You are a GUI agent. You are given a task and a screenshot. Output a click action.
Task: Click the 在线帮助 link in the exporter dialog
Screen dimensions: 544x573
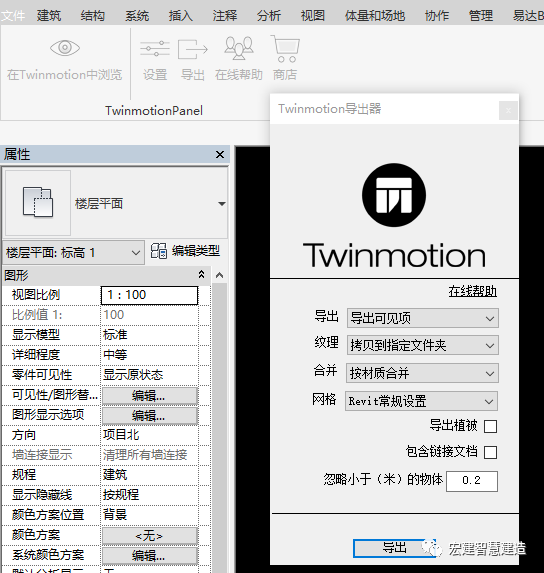472,291
